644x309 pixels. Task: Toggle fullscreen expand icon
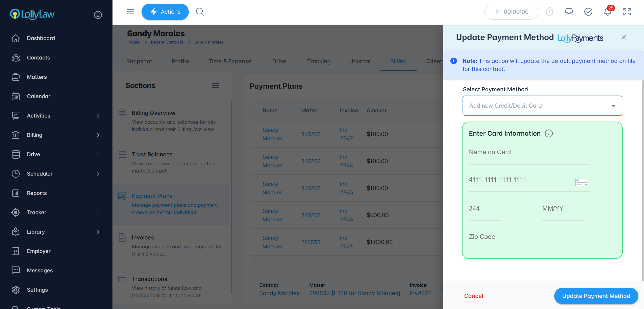tap(627, 12)
